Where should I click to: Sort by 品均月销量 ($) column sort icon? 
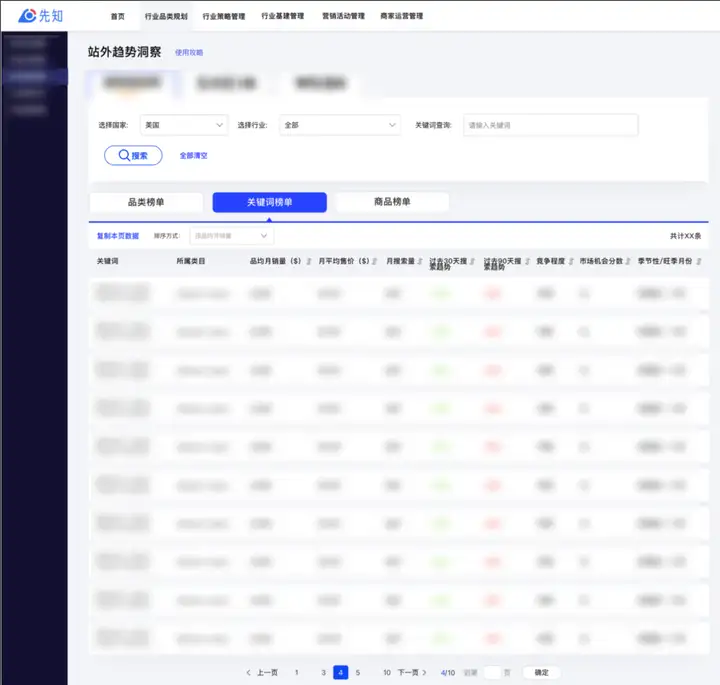tap(309, 261)
